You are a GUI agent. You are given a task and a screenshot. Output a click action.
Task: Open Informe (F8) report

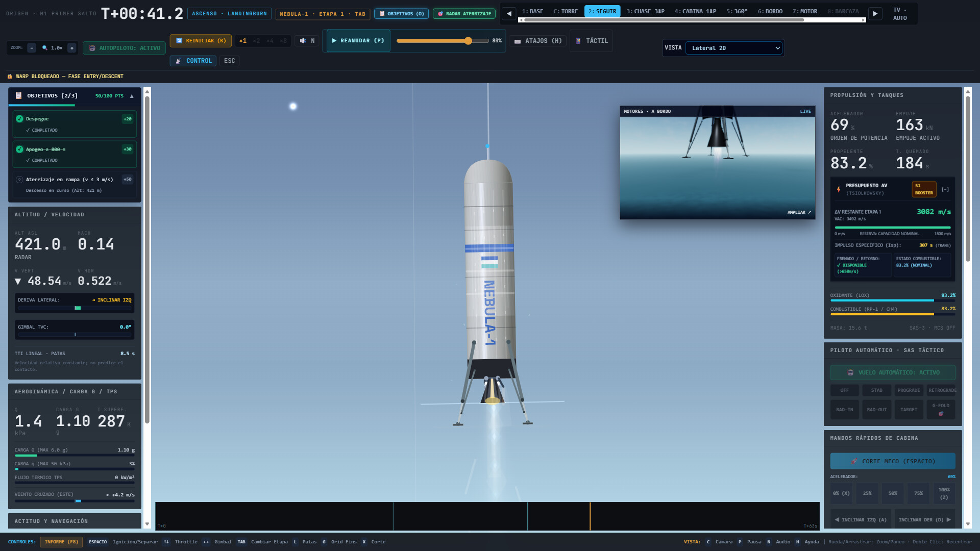click(61, 542)
